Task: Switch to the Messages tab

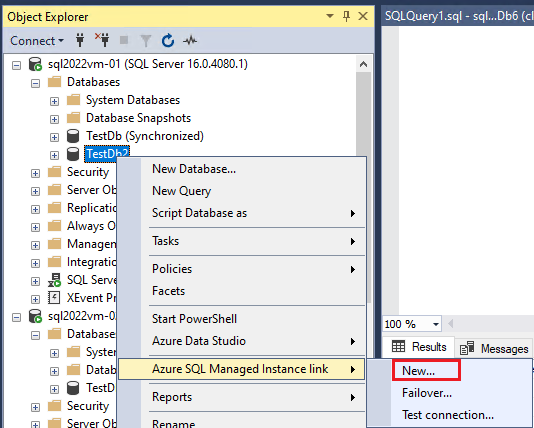Action: click(x=494, y=348)
